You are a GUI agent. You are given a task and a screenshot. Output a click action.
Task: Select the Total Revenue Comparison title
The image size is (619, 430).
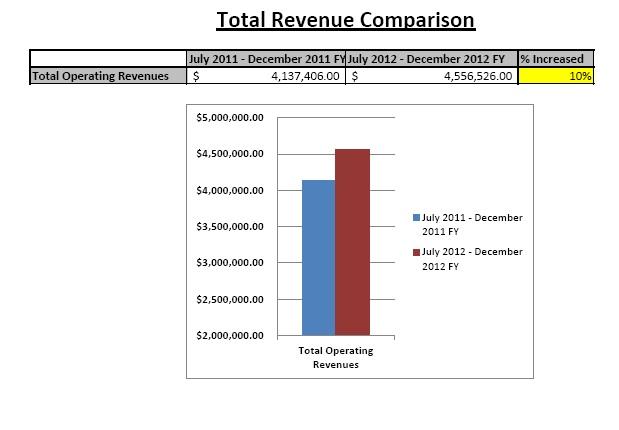click(346, 20)
